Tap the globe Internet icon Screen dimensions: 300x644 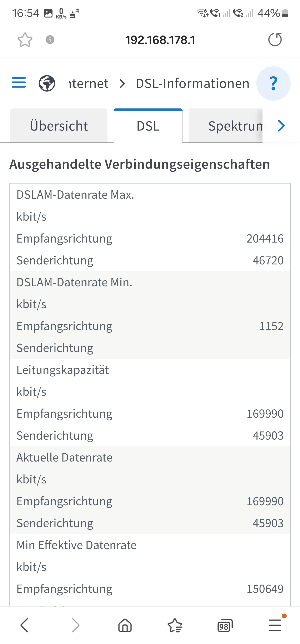47,83
